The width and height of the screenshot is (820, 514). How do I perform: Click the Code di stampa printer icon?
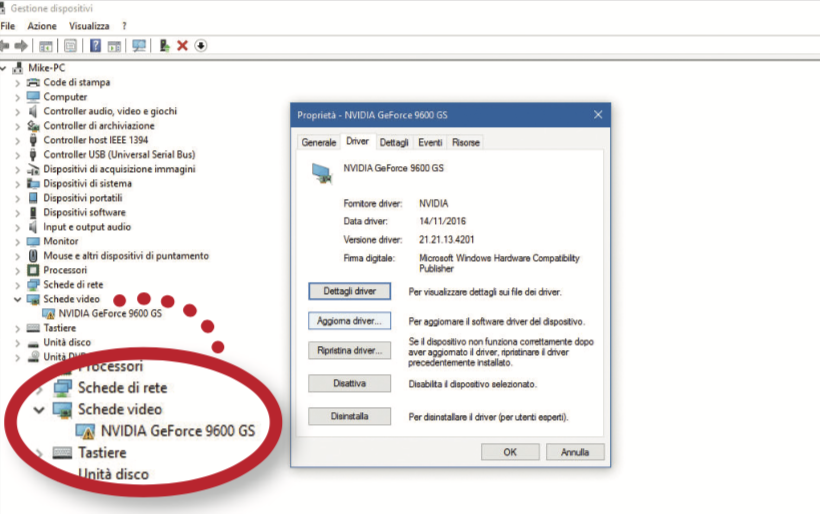[33, 82]
